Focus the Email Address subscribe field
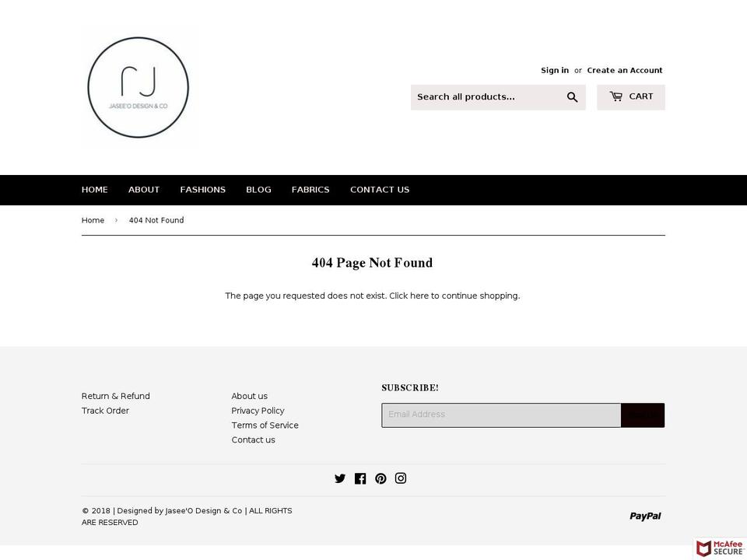 (501, 415)
